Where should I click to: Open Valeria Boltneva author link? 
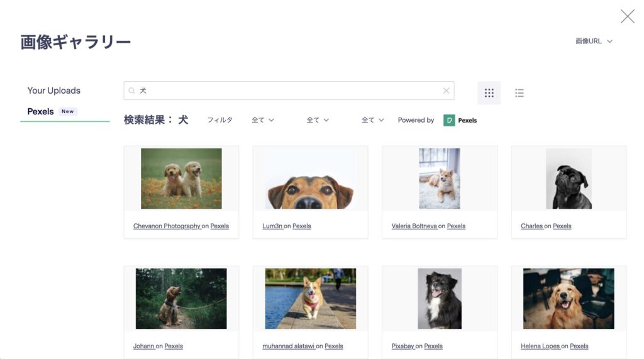(414, 226)
